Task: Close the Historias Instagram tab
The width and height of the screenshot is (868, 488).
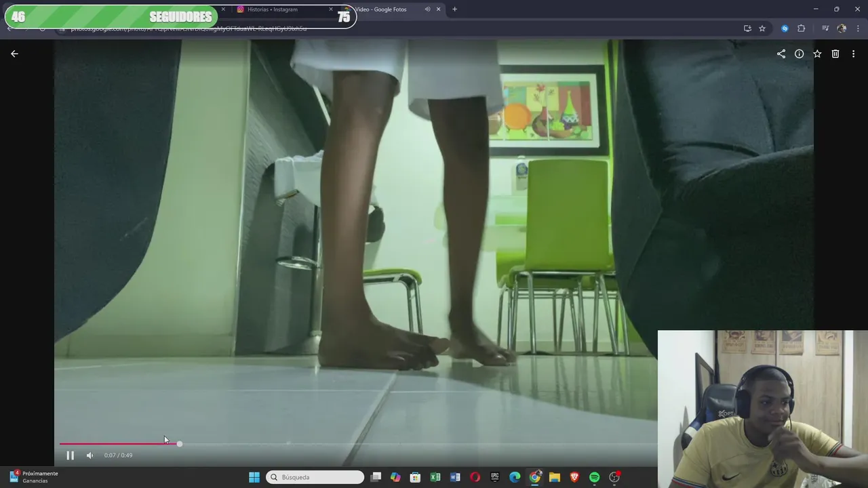Action: coord(331,9)
